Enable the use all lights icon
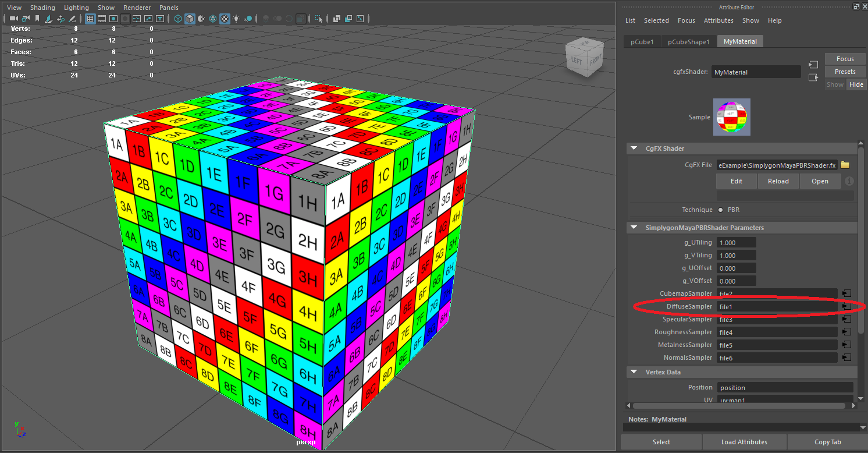The width and height of the screenshot is (868, 453). point(236,19)
